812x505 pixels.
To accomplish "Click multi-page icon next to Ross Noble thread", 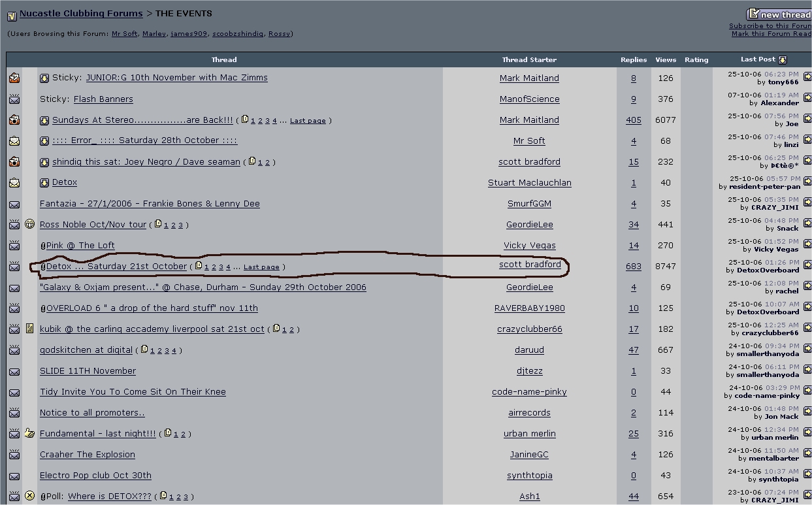I will [x=157, y=224].
